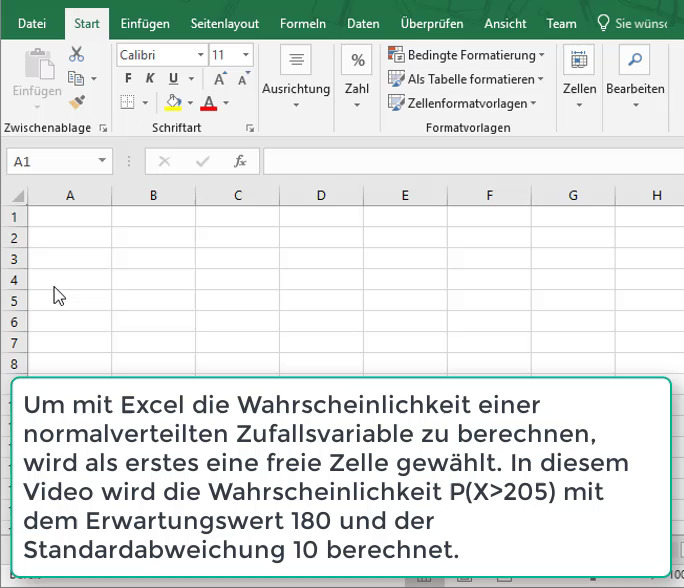Open the fill color dropdown arrow
Image resolution: width=684 pixels, height=588 pixels.
coord(190,103)
